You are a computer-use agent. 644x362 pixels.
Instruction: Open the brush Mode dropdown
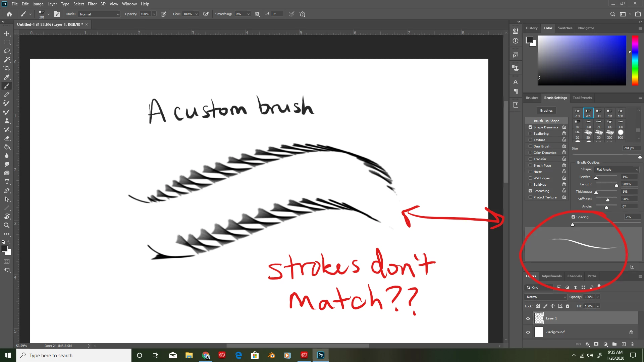99,14
